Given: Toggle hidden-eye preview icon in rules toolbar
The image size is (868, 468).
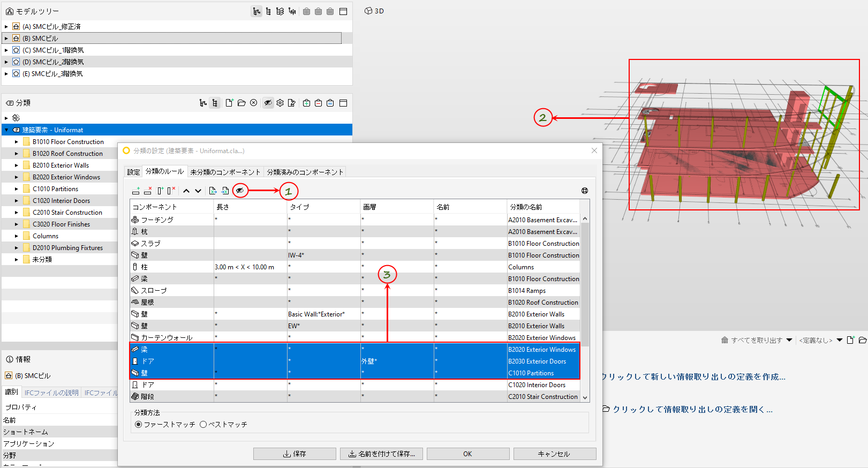Looking at the screenshot, I should coord(240,191).
